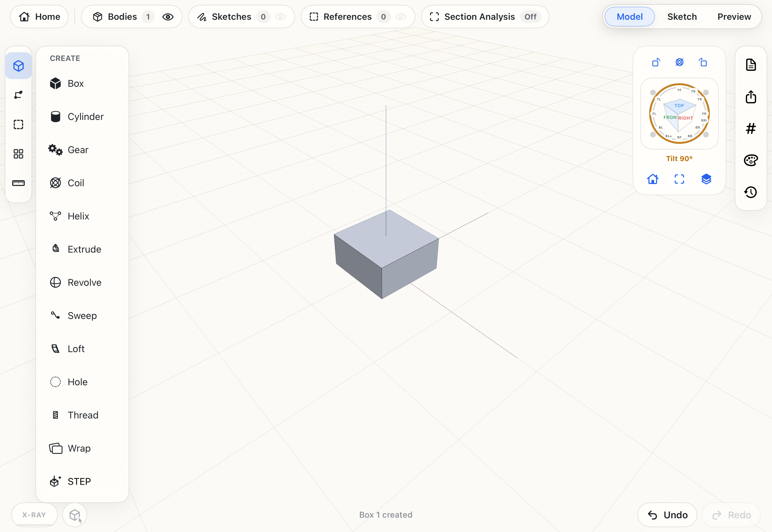Select the Wrap tool

pos(82,448)
